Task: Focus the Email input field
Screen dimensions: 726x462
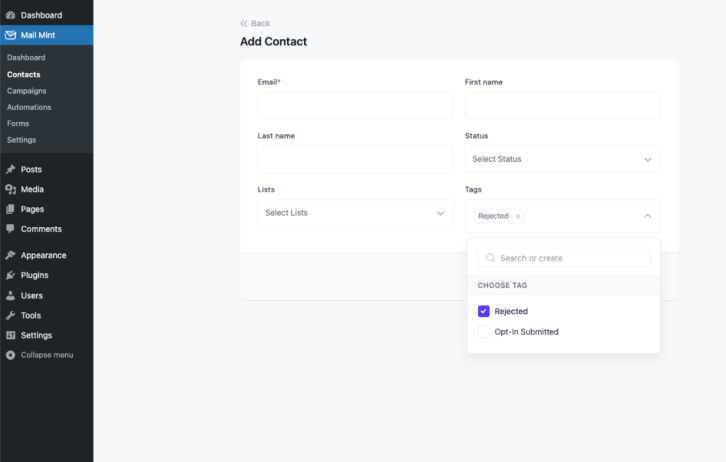Action: (x=356, y=106)
